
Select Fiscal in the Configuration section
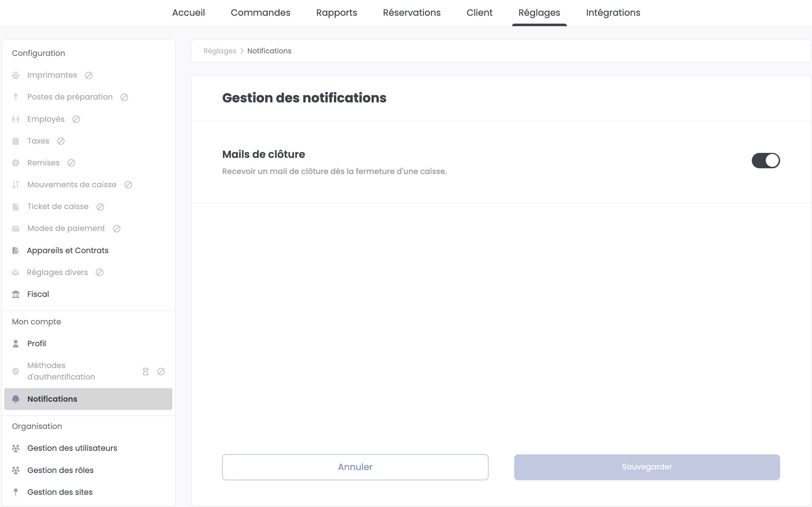point(38,294)
